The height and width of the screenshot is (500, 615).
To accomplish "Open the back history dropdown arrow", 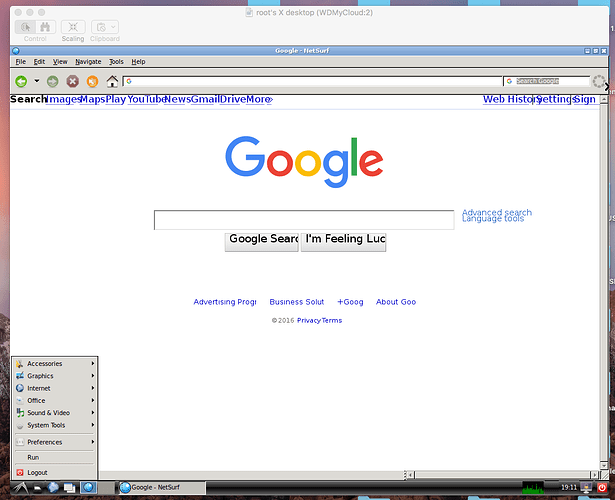I will coord(36,81).
